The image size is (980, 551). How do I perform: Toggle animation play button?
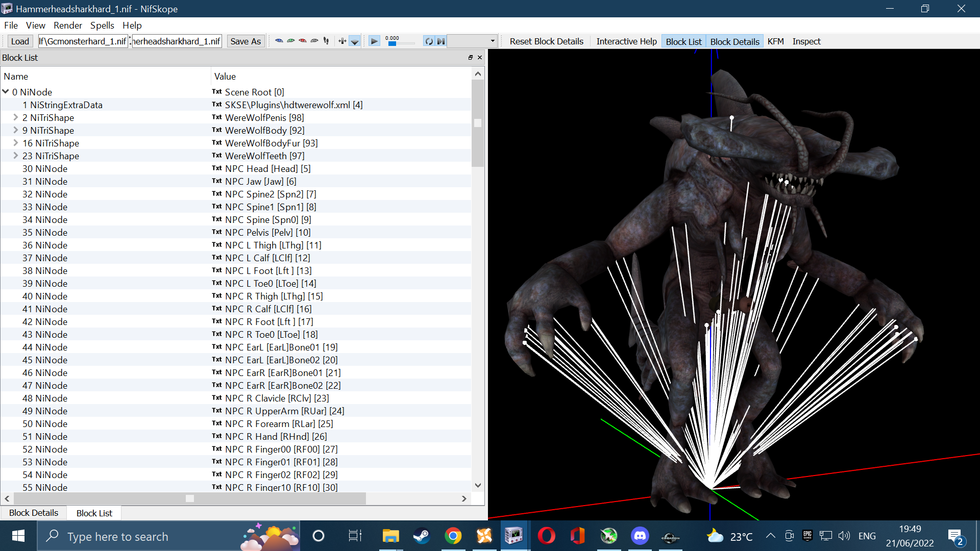374,41
